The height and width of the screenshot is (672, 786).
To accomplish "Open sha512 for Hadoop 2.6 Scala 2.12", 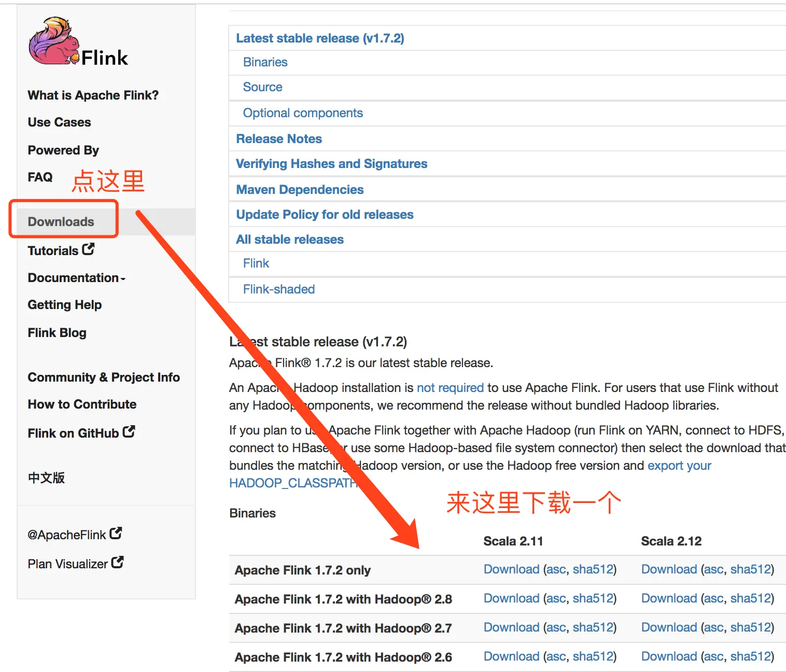I will (751, 656).
